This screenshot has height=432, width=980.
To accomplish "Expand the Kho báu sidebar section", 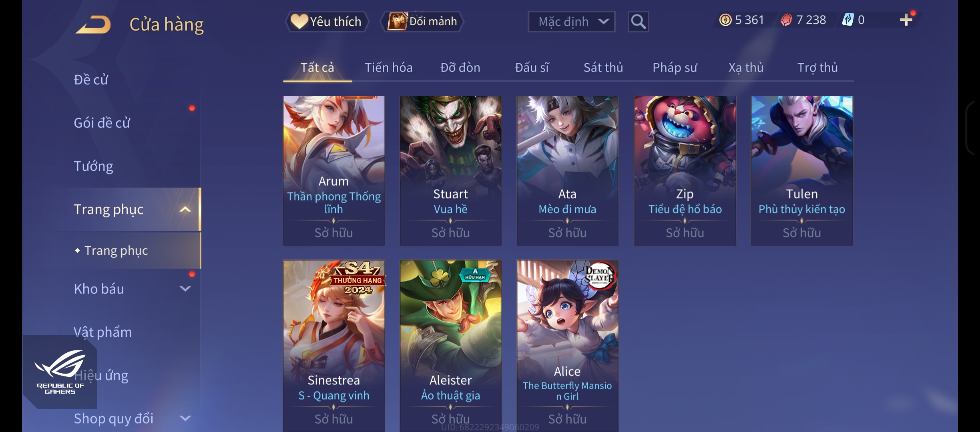I will (x=185, y=288).
